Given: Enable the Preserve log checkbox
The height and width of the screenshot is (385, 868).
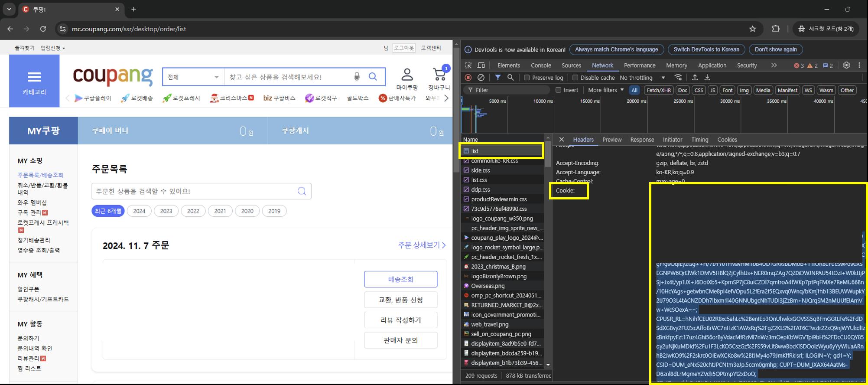Looking at the screenshot, I should [527, 78].
